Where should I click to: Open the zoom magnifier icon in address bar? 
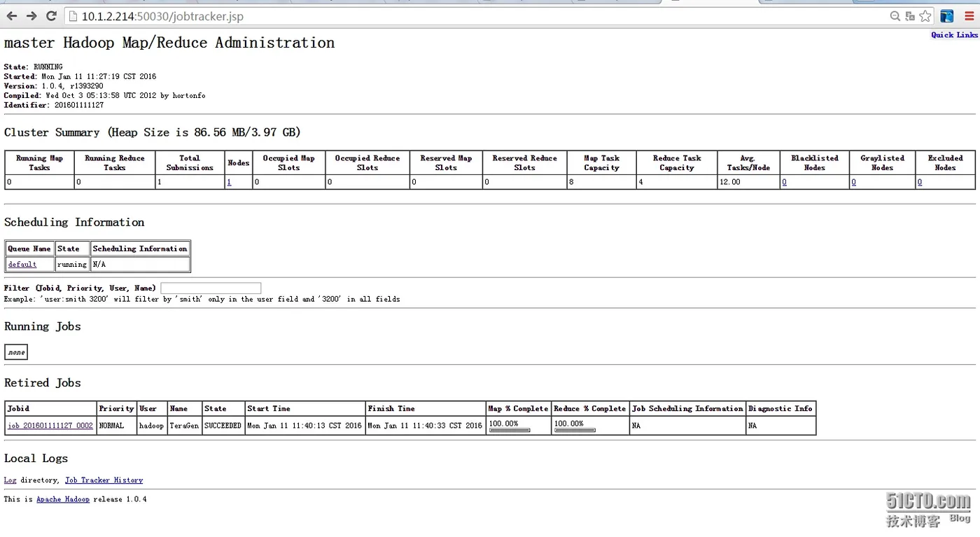point(895,16)
